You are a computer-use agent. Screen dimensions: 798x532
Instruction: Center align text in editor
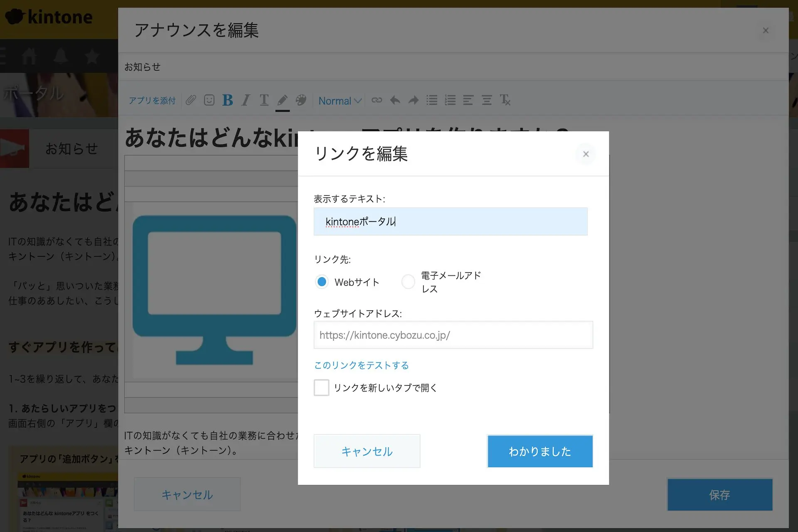click(x=487, y=100)
